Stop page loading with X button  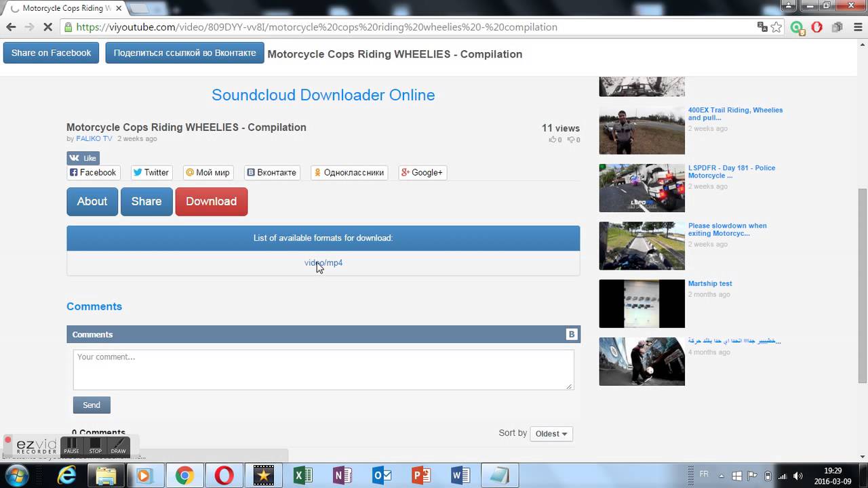pyautogui.click(x=49, y=27)
